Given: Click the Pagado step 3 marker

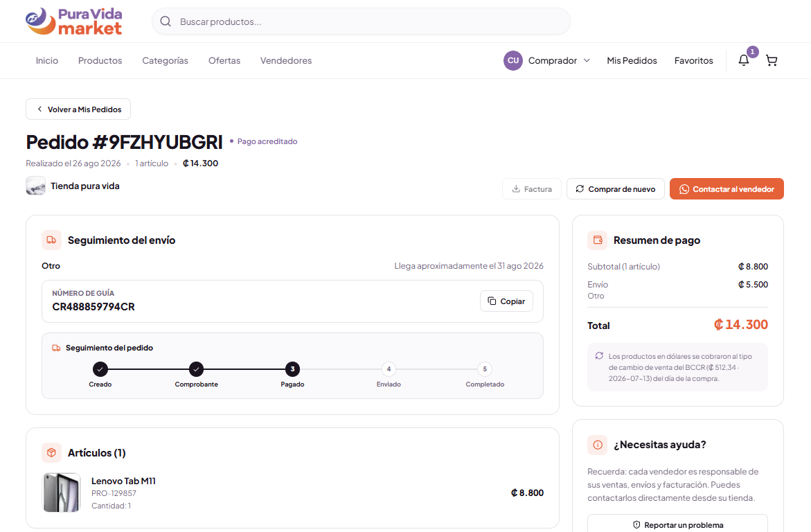Looking at the screenshot, I should point(292,369).
